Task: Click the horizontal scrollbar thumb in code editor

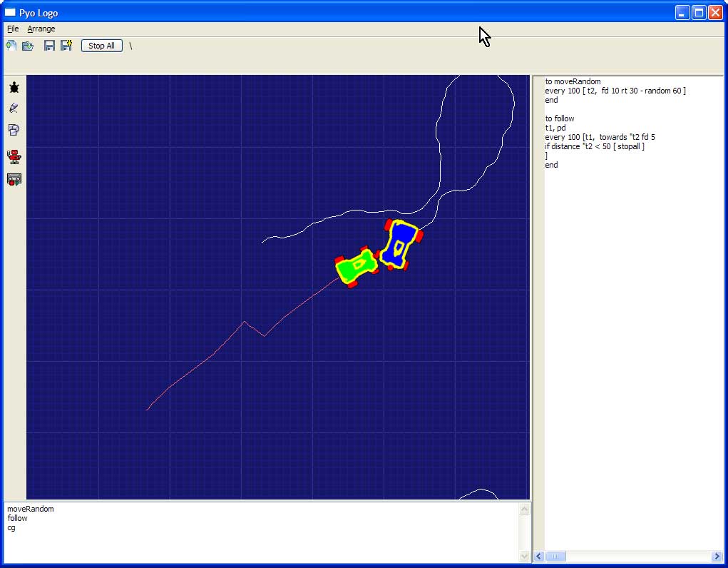Action: (556, 556)
